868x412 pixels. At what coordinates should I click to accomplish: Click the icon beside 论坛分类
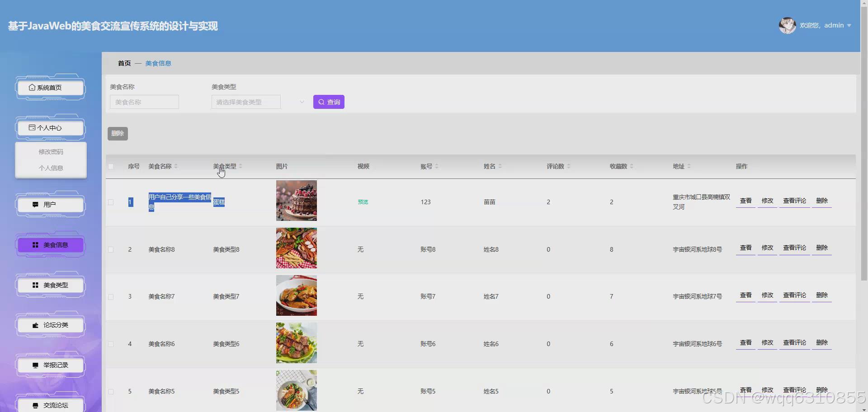(35, 325)
